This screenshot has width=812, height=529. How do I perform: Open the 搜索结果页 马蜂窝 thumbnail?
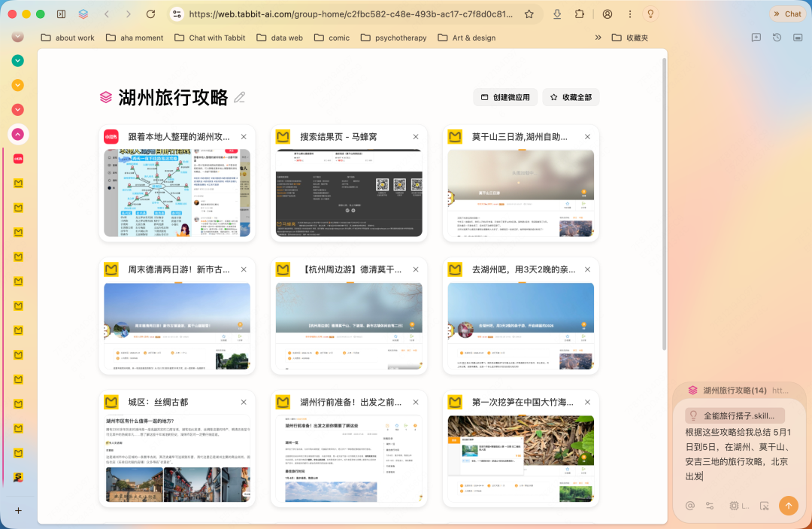(349, 193)
